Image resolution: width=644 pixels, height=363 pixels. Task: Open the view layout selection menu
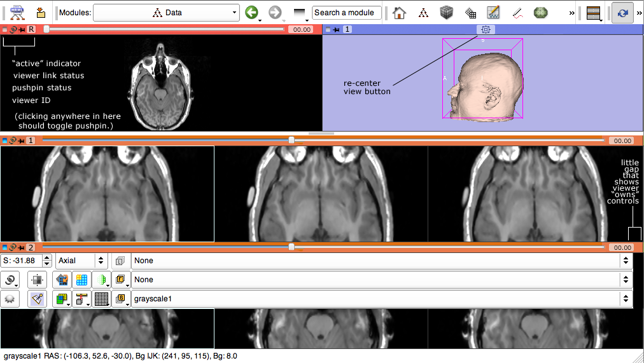593,13
